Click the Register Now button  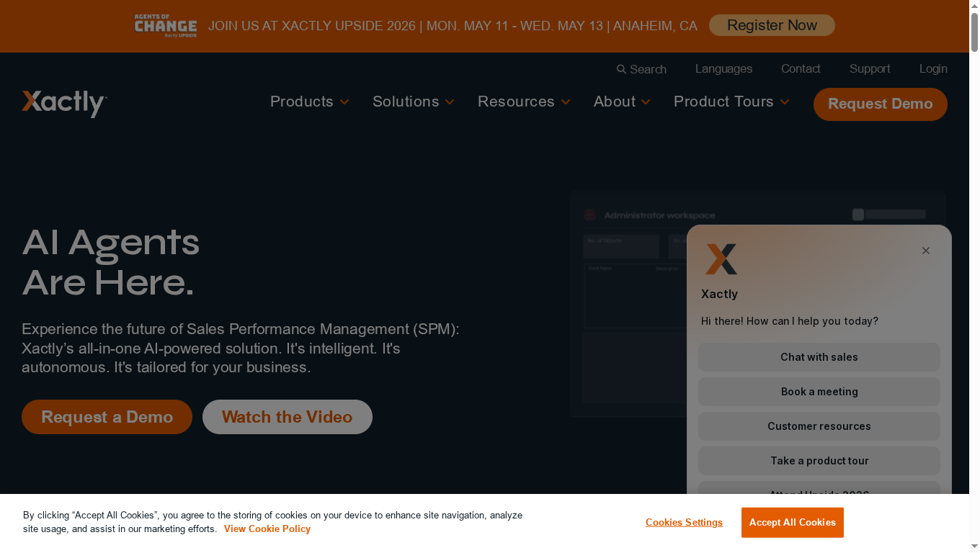[x=772, y=25]
